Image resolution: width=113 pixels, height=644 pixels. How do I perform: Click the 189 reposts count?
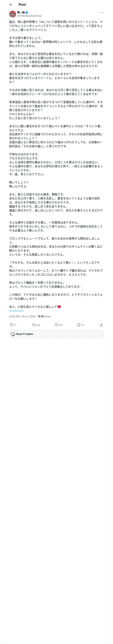point(38,325)
